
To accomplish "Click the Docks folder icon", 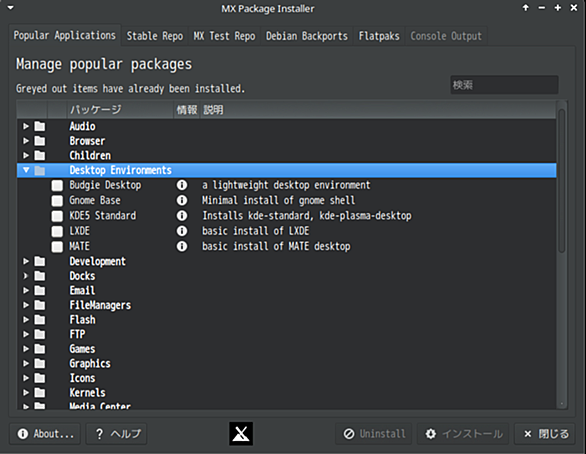I will pos(40,276).
